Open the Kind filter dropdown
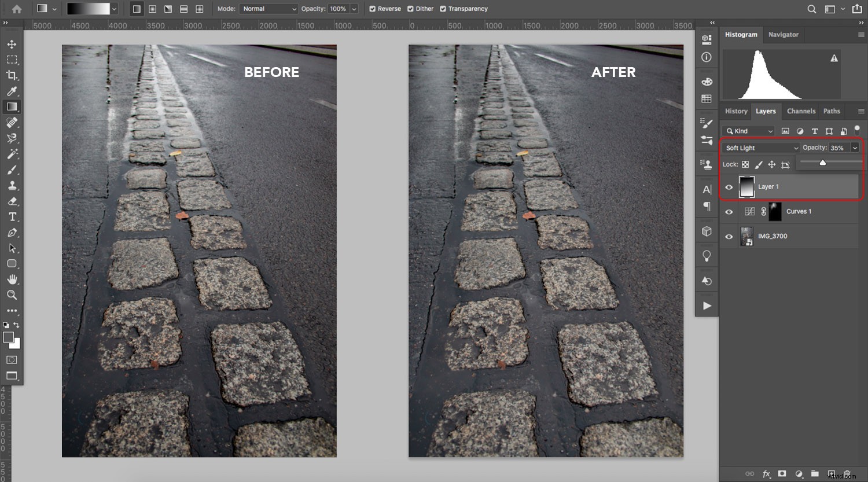This screenshot has width=868, height=482. click(x=748, y=131)
